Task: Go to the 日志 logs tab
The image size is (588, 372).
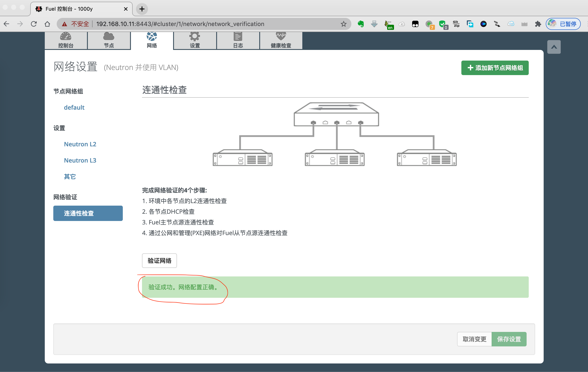Action: coord(238,41)
